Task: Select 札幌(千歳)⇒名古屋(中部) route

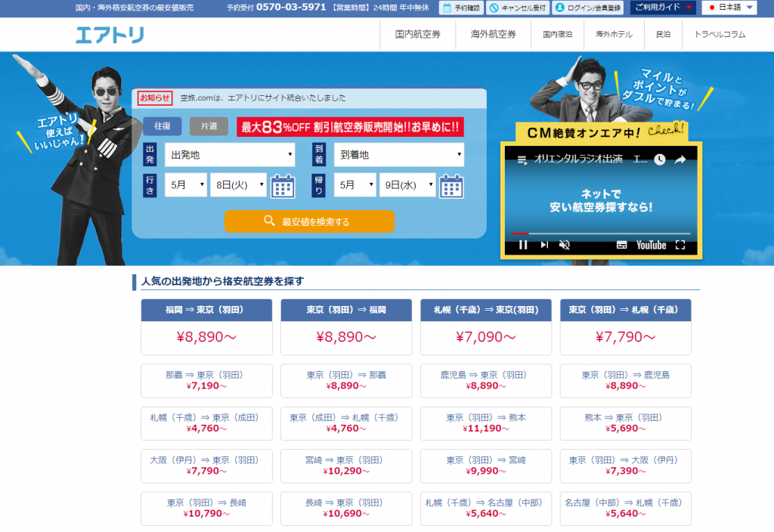Action: 486,509
